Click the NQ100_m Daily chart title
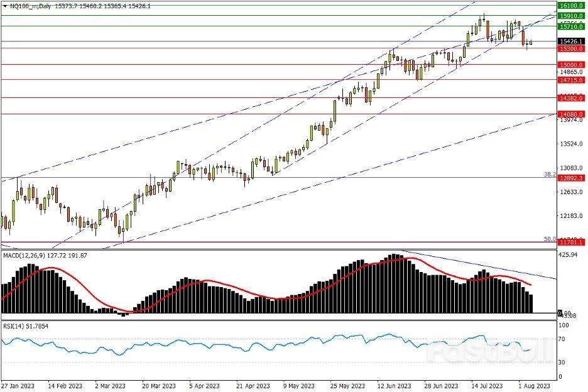Screen dimensions: 588x392 28,6
